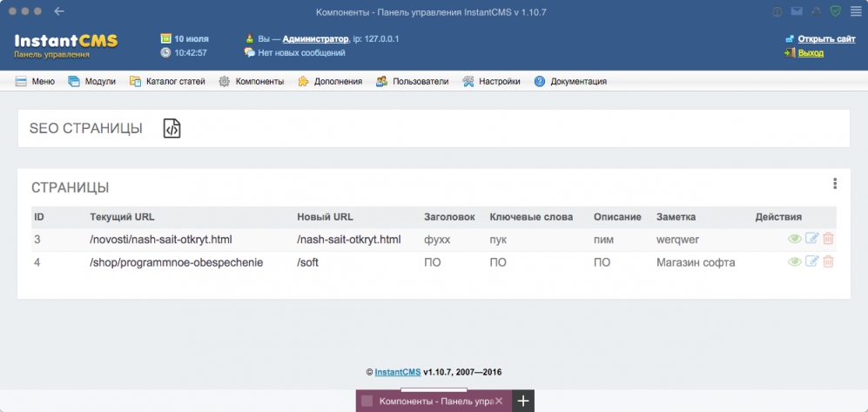The height and width of the screenshot is (412, 868).
Task: Open the Документация menu
Action: click(571, 81)
